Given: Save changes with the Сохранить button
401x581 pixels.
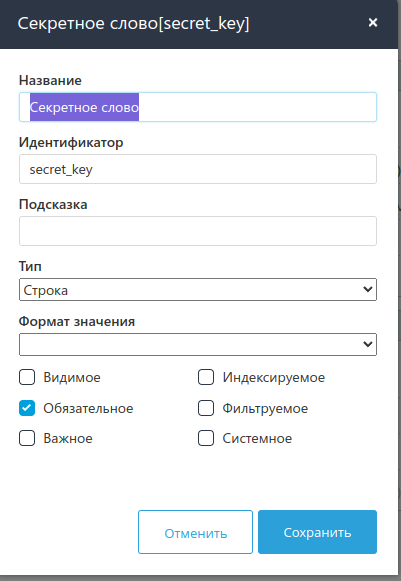Looking at the screenshot, I should tap(317, 532).
